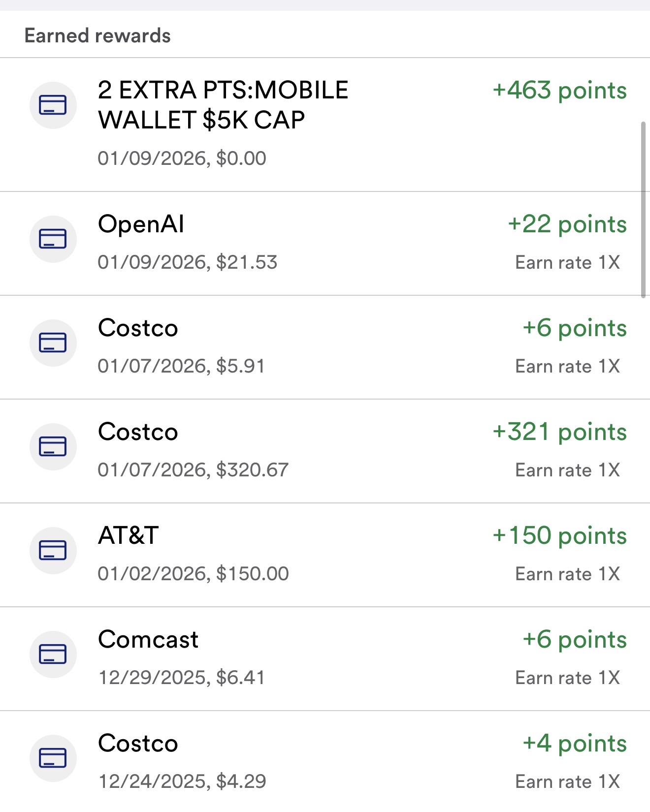650x812 pixels.
Task: Click card icon beside Mobile Wallet bonus entry
Action: click(53, 105)
